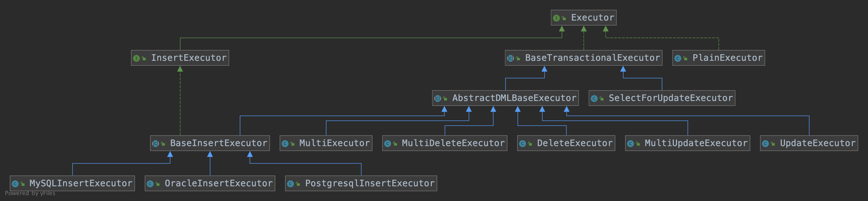Select the Executor interface node
The image size is (868, 201).
[592, 17]
